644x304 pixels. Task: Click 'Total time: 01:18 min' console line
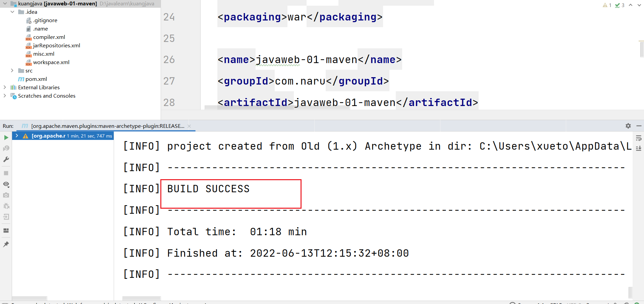(x=237, y=232)
